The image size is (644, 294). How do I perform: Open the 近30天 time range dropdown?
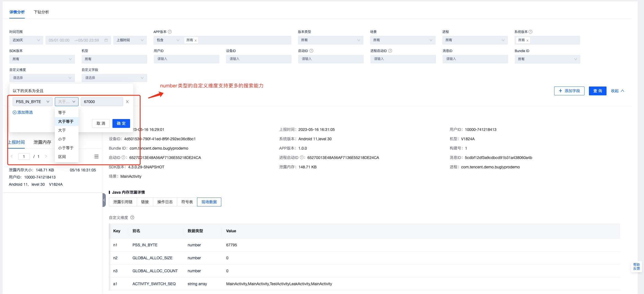(x=26, y=40)
